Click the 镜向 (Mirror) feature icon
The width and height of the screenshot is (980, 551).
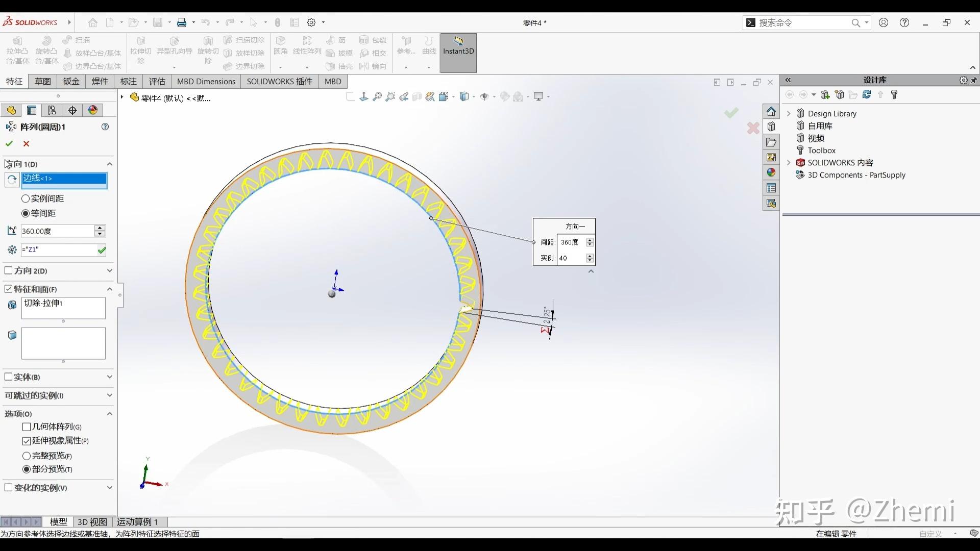click(x=374, y=66)
